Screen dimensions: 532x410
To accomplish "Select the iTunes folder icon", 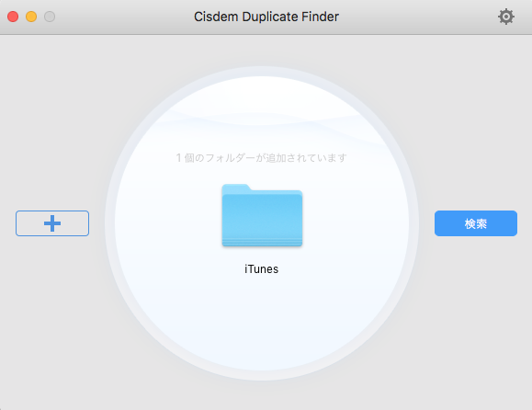I will 262,215.
